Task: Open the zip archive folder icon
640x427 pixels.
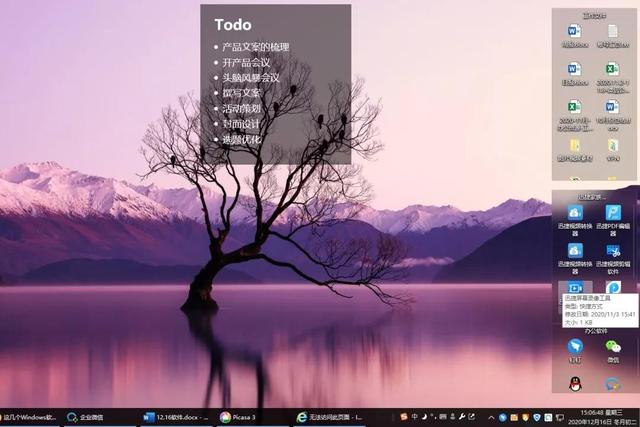Action: [613, 146]
